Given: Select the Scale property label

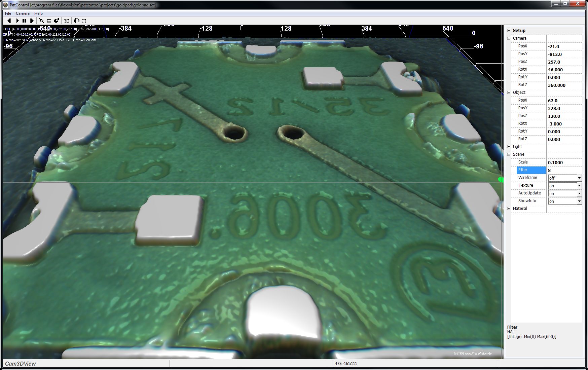Looking at the screenshot, I should tap(523, 162).
